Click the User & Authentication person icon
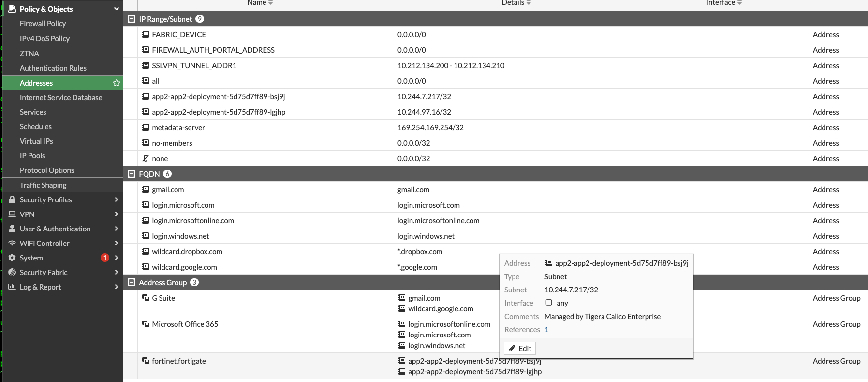The width and height of the screenshot is (868, 382). [x=12, y=229]
